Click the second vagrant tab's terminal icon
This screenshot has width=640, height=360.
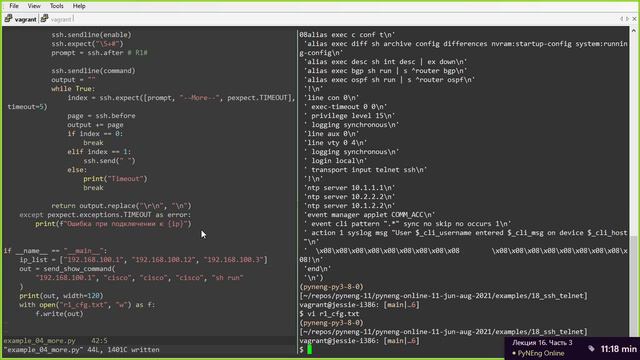(44, 18)
